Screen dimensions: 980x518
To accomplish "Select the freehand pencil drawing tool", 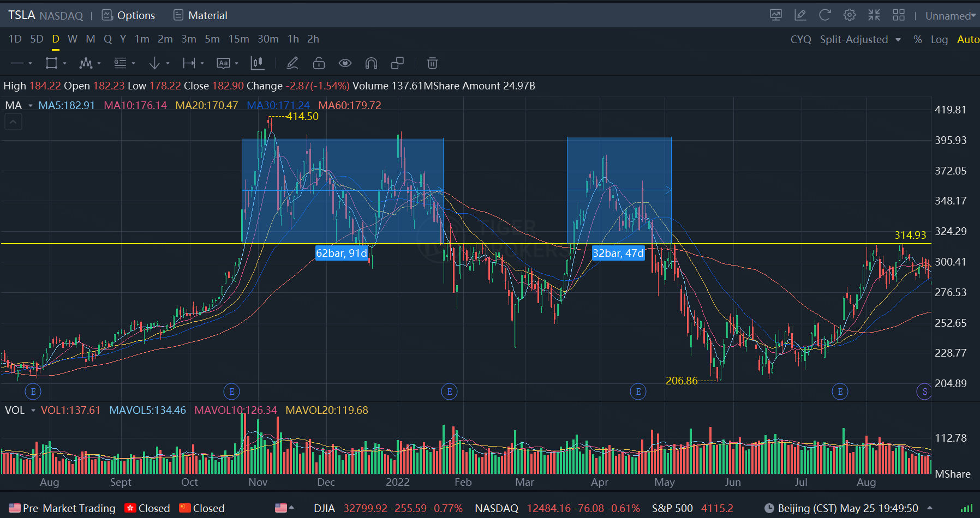I will tap(292, 63).
